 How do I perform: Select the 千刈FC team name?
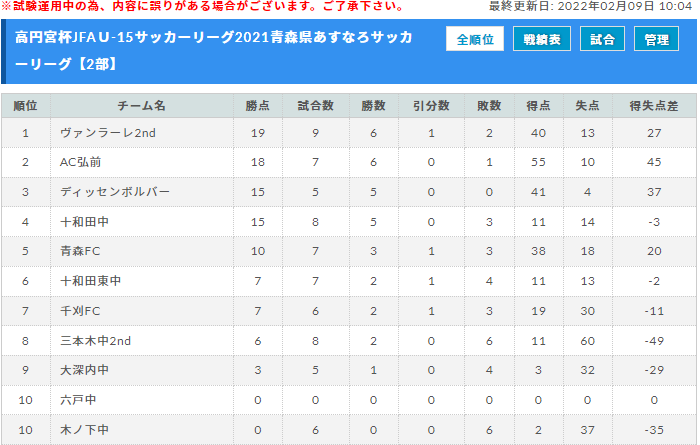click(x=80, y=311)
